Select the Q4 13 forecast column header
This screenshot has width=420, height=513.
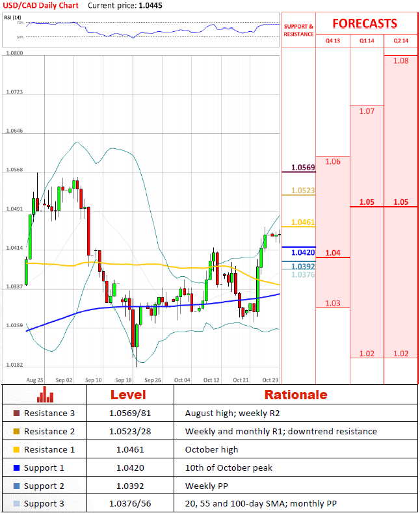(x=333, y=40)
